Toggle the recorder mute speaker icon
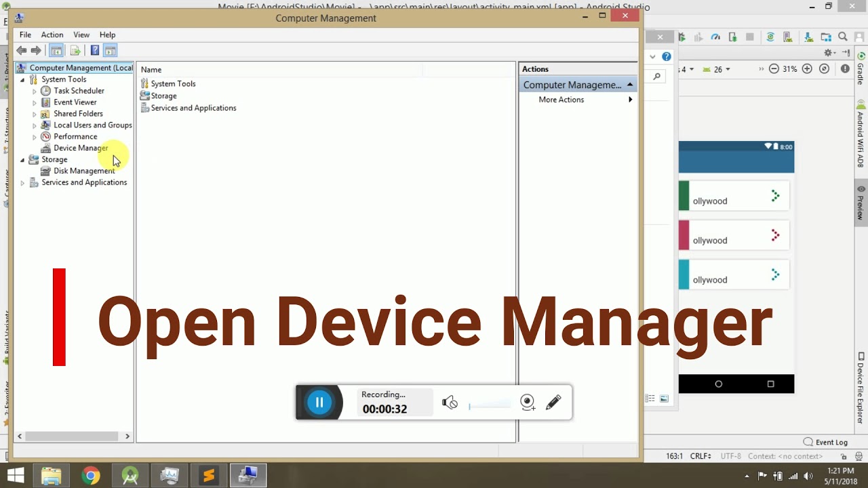This screenshot has height=488, width=868. click(x=450, y=403)
